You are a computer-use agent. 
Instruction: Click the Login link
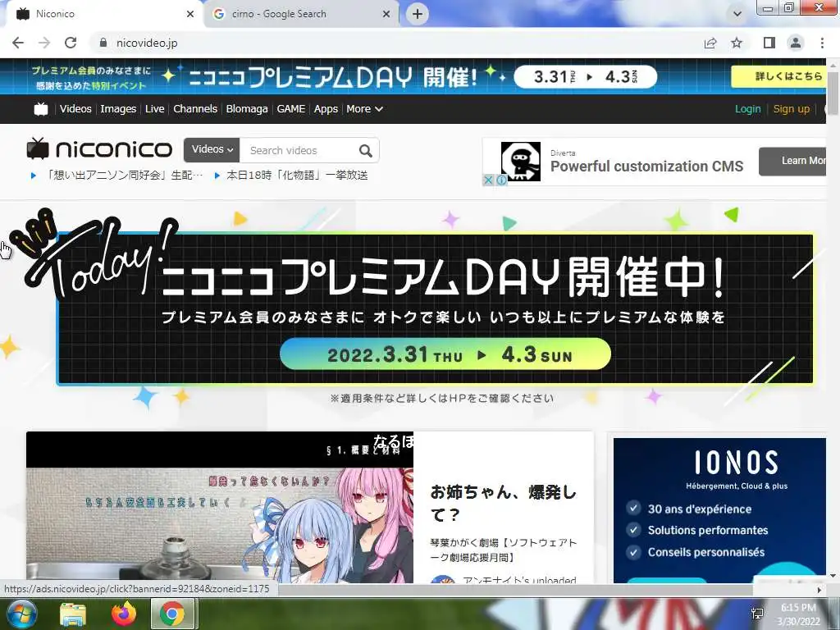[748, 109]
